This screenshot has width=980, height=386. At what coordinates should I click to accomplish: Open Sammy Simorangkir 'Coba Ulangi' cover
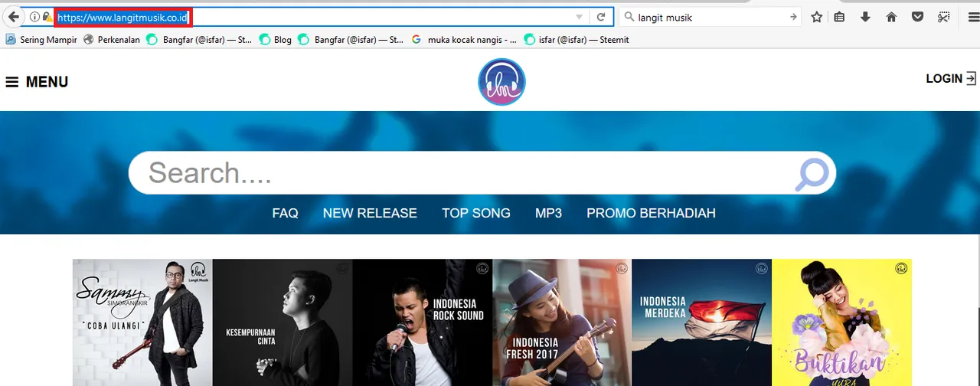coord(142,322)
